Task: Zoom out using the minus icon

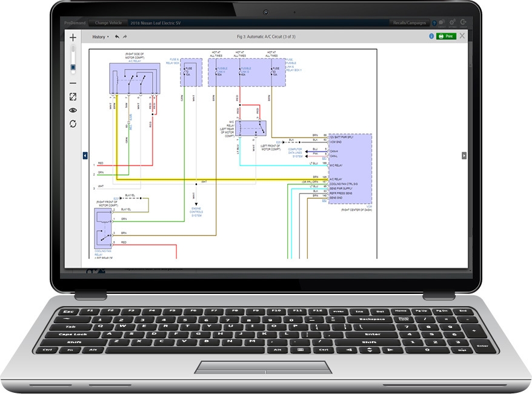Action: pyautogui.click(x=73, y=82)
